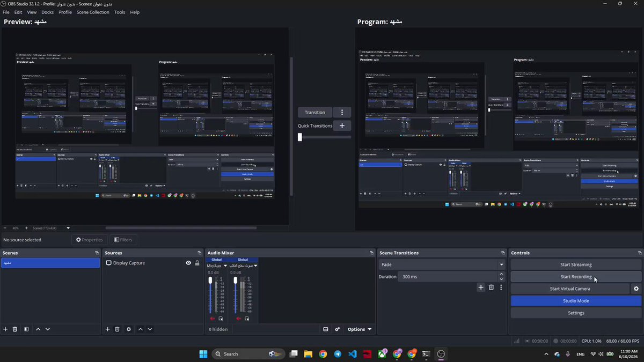The width and height of the screenshot is (644, 362).
Task: Open Audio Mixer advanced properties gear
Action: pos(338,329)
